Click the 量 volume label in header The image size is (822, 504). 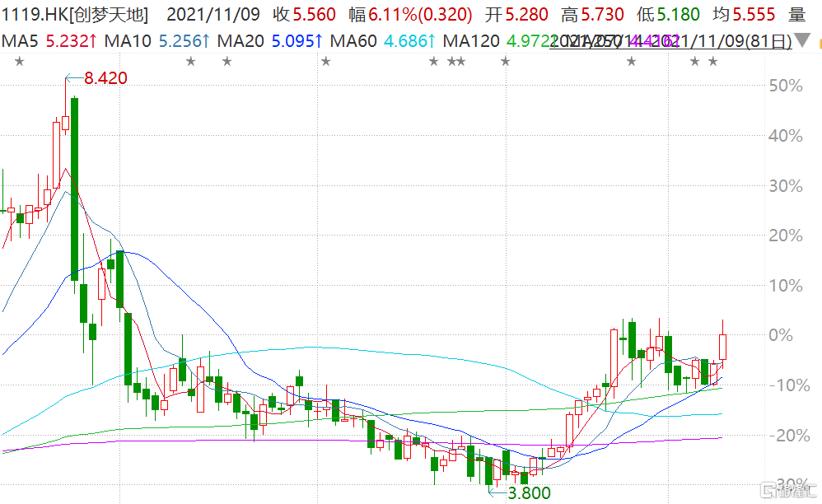(796, 14)
